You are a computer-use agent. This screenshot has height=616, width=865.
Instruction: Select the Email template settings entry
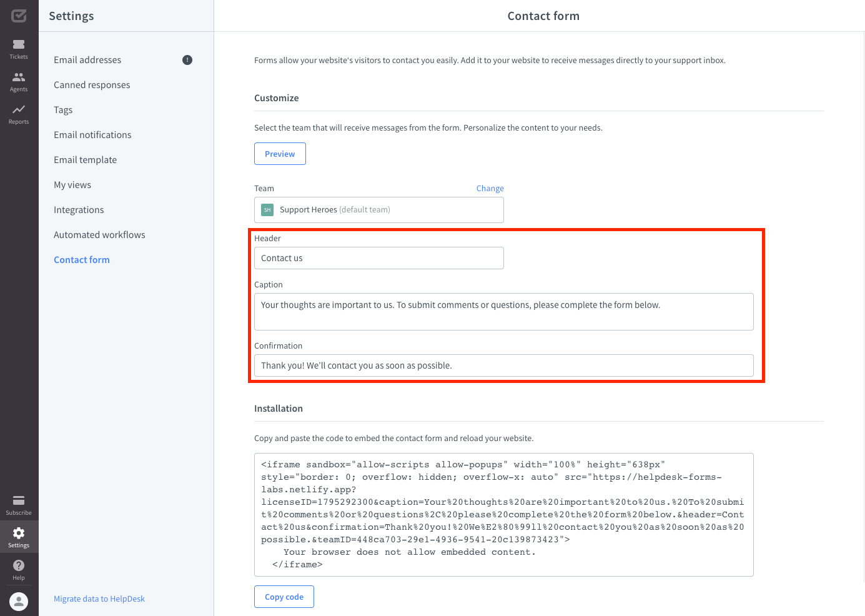click(x=85, y=159)
